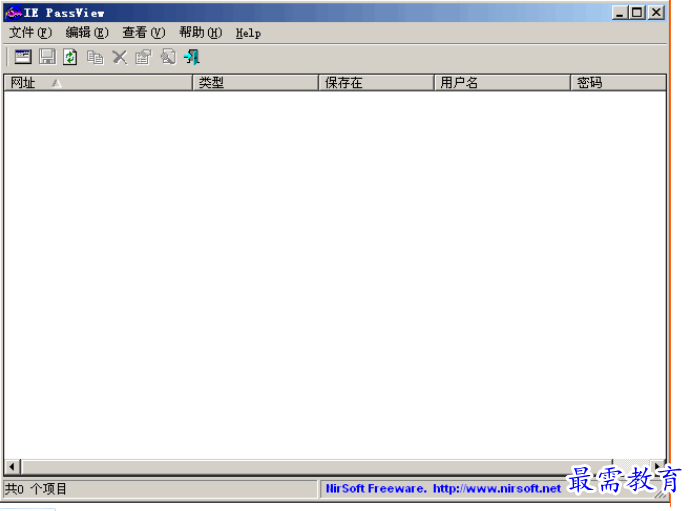690x511 pixels.
Task: Sort by the 密码 column header
Action: pyautogui.click(x=618, y=82)
